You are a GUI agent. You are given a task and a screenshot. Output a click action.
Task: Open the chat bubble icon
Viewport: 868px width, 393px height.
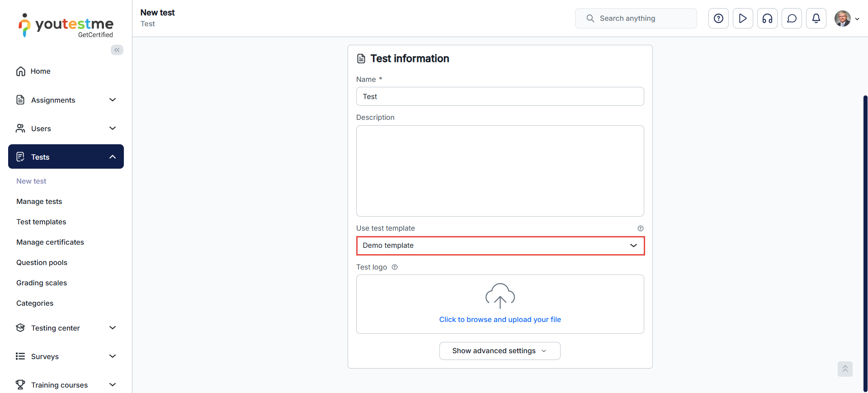coord(792,19)
